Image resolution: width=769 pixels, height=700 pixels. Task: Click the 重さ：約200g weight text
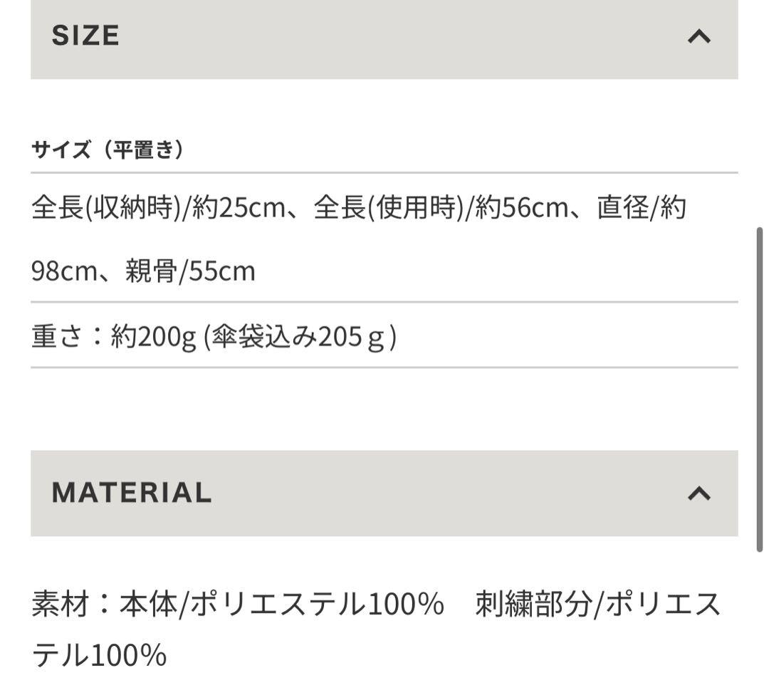click(113, 336)
